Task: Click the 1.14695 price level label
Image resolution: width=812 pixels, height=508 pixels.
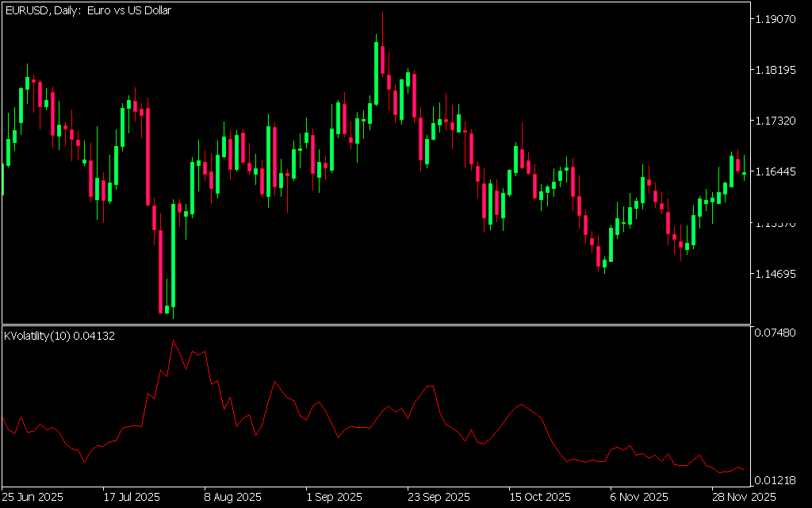Action: 776,274
